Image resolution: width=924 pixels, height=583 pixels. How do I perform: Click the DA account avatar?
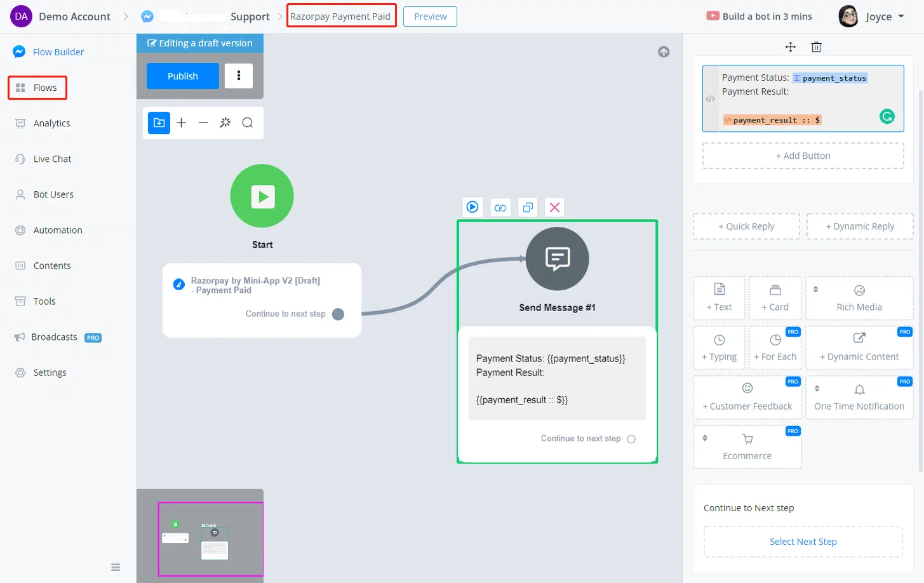[x=21, y=17]
